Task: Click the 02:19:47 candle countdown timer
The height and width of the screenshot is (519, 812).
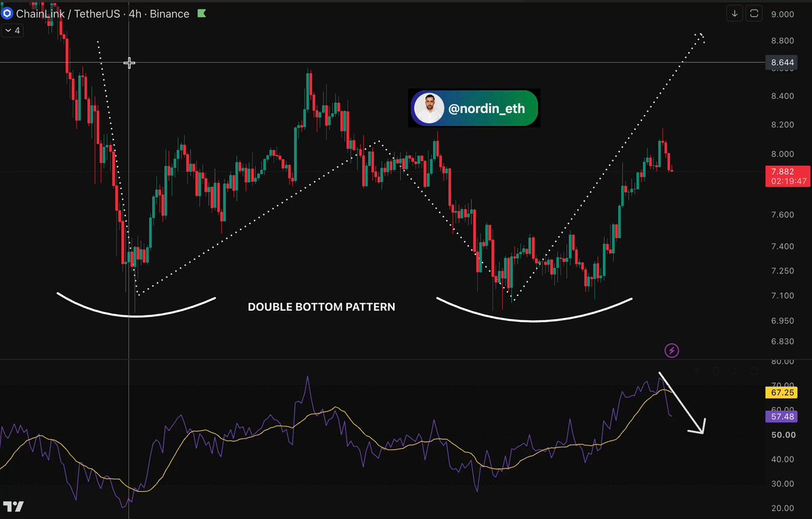Action: [788, 181]
